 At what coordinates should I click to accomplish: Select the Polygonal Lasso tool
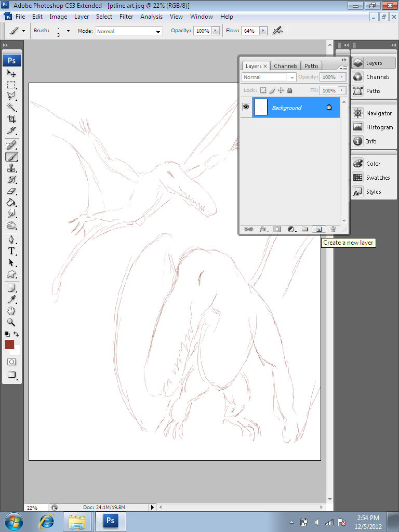tap(11, 96)
